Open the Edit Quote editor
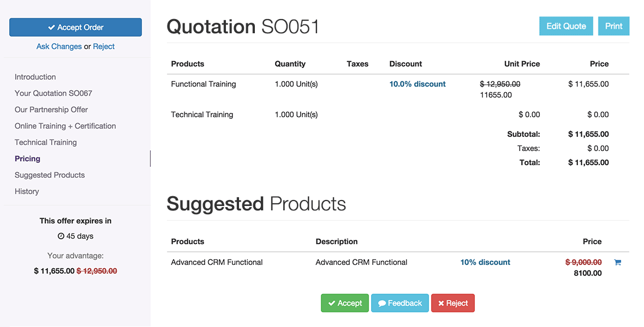The height and width of the screenshot is (327, 644). (x=566, y=26)
